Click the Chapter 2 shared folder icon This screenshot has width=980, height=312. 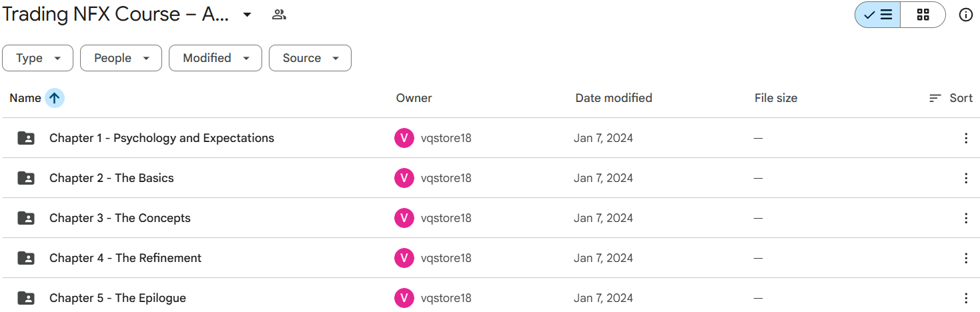pos(26,178)
